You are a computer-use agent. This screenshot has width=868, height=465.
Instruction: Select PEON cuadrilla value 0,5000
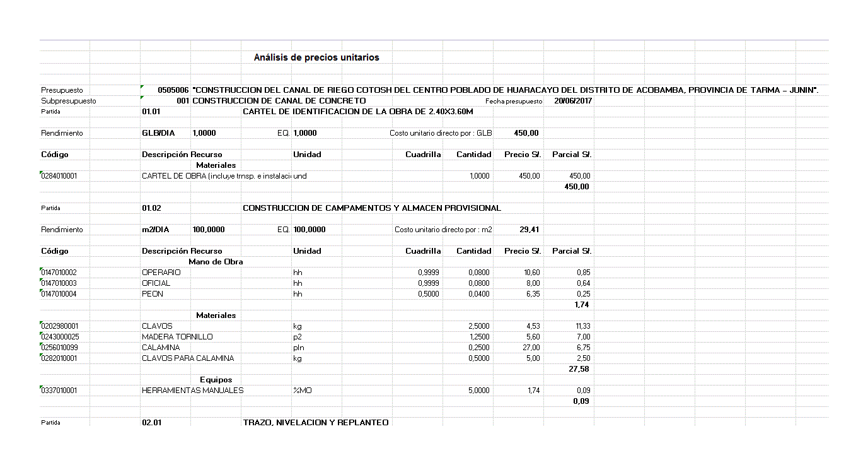click(429, 294)
